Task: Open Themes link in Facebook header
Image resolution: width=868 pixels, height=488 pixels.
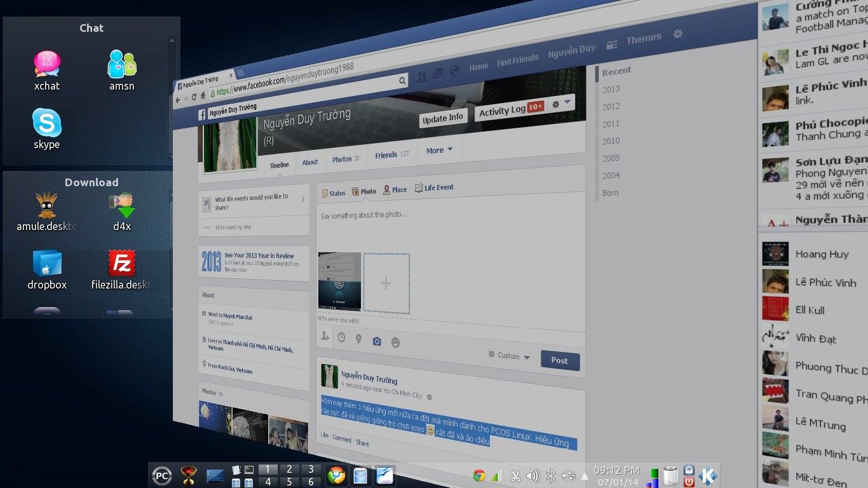Action: click(644, 39)
